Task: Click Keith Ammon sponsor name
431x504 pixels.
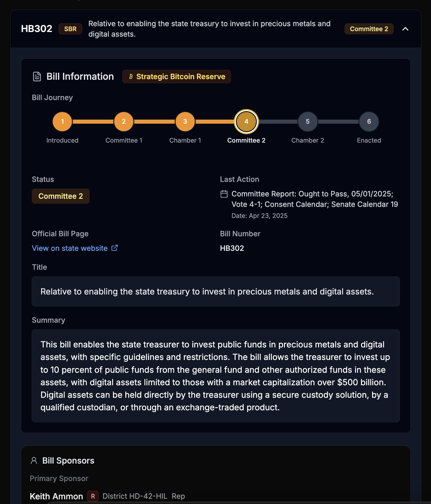Action: coord(56,496)
